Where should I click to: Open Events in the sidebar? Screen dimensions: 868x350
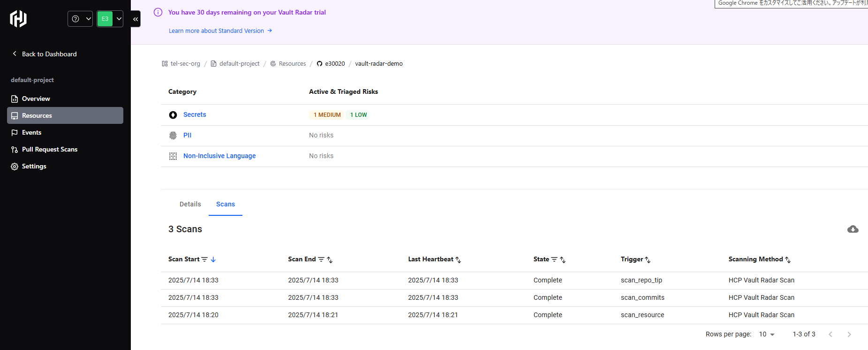coord(65,132)
